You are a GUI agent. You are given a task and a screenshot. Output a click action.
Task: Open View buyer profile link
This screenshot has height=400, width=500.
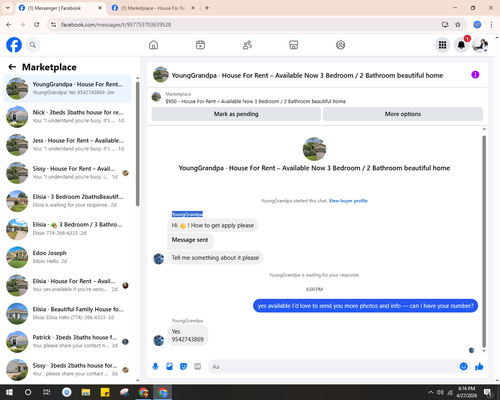(348, 201)
